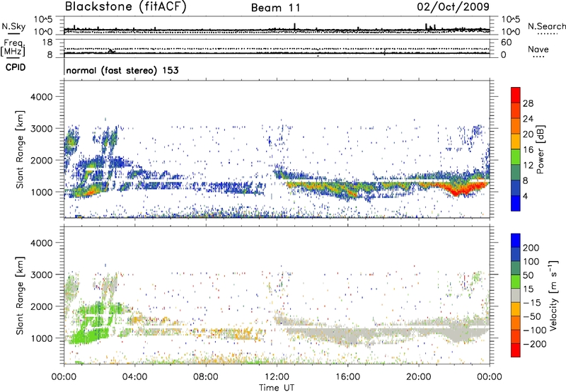This screenshot has height=392, width=566.
Task: Click the '12:00' time tick label
Action: coord(277,377)
